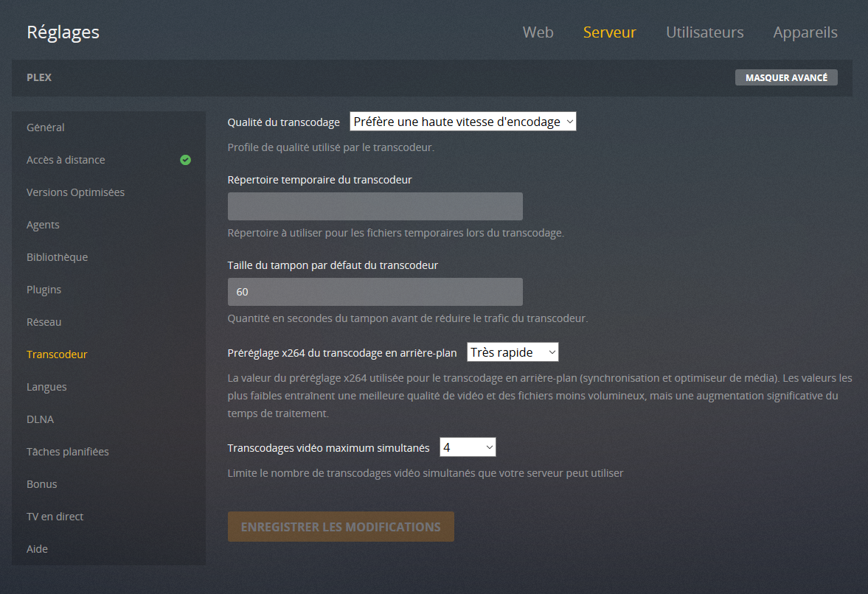868x594 pixels.
Task: Click the Qualité du transcodage label
Action: pos(283,122)
